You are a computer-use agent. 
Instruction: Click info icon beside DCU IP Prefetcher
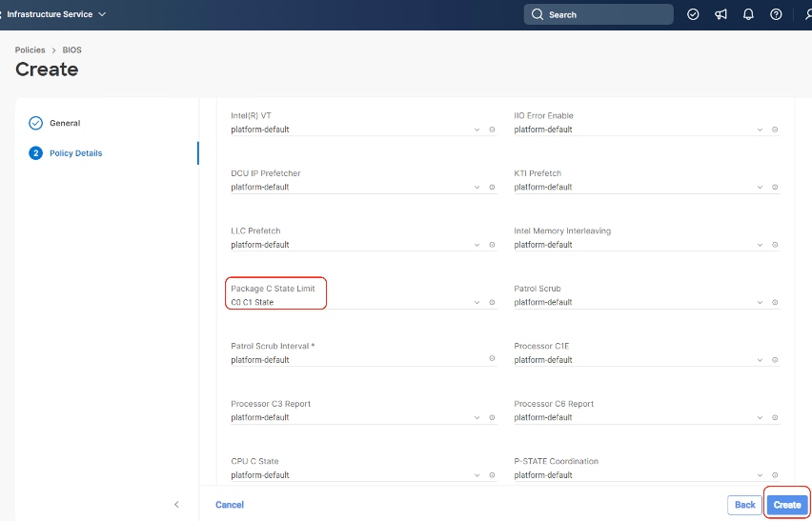pos(492,188)
